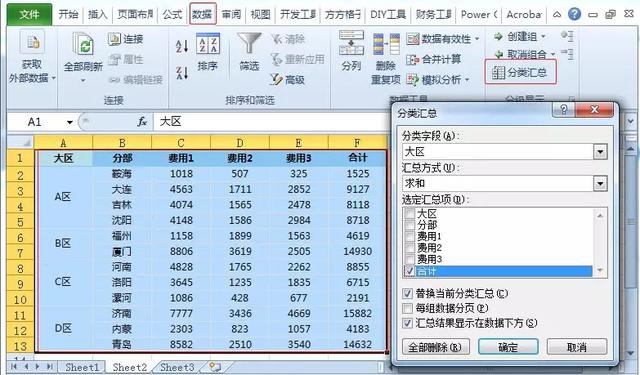The image size is (640, 375).
Task: Select column header D
Action: pos(240,143)
